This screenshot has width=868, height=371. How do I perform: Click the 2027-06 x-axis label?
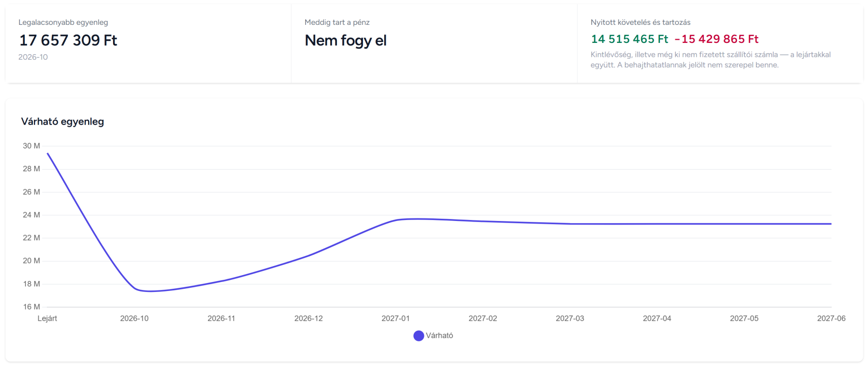pos(831,319)
